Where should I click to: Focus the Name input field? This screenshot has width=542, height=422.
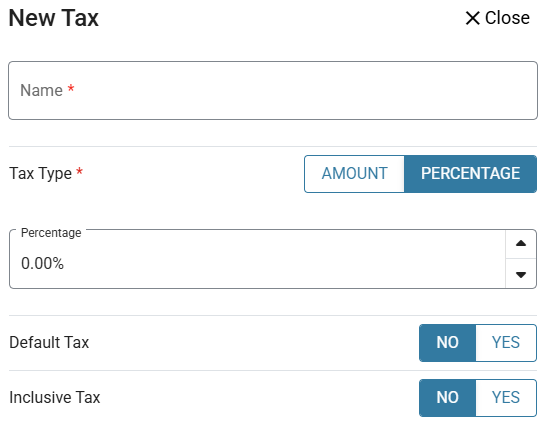[x=273, y=91]
